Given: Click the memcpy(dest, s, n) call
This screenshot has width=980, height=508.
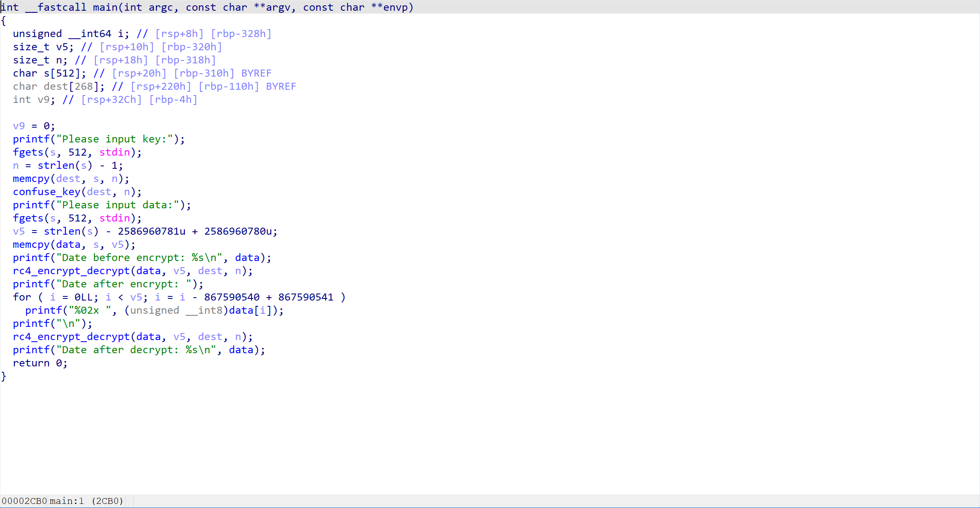Looking at the screenshot, I should click(x=71, y=179).
